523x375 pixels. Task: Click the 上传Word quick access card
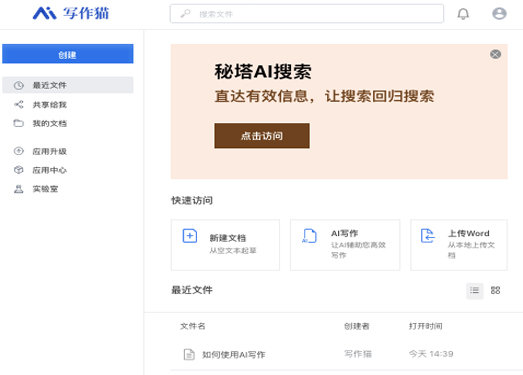(459, 245)
